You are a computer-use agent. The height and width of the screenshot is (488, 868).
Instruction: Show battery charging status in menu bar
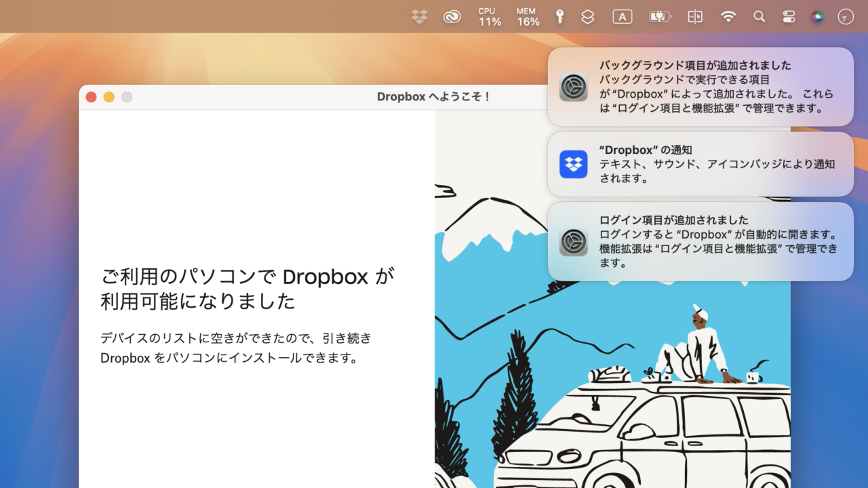tap(660, 17)
